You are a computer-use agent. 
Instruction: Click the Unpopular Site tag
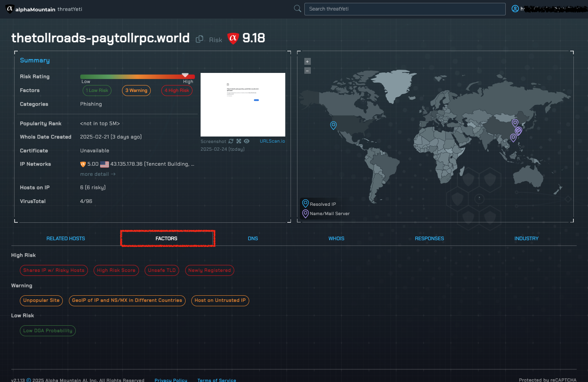point(41,301)
